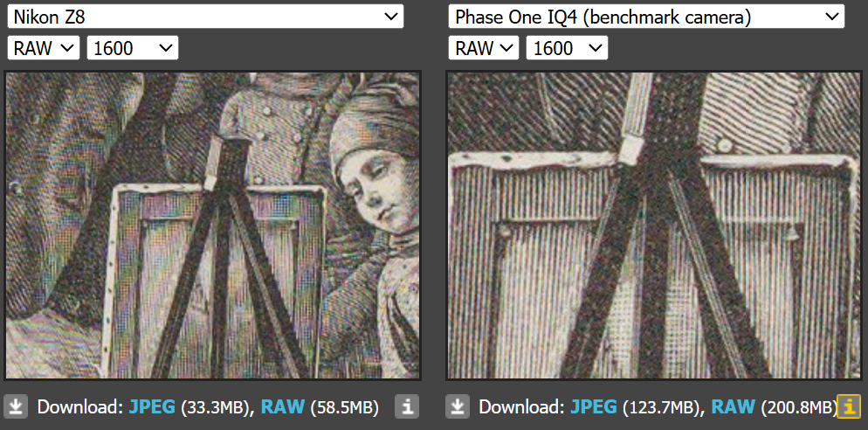Expand the left RAW format dropdown

43,48
